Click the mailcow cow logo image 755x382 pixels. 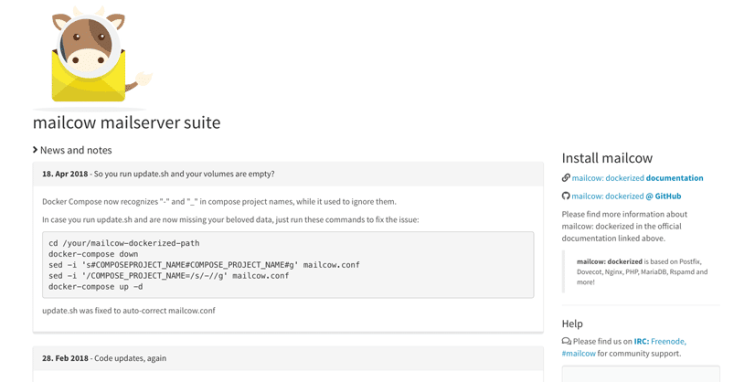(91, 59)
